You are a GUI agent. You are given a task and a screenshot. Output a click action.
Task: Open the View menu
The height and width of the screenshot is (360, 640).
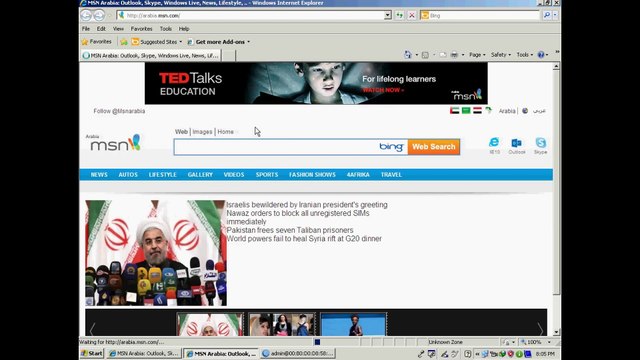point(118,29)
